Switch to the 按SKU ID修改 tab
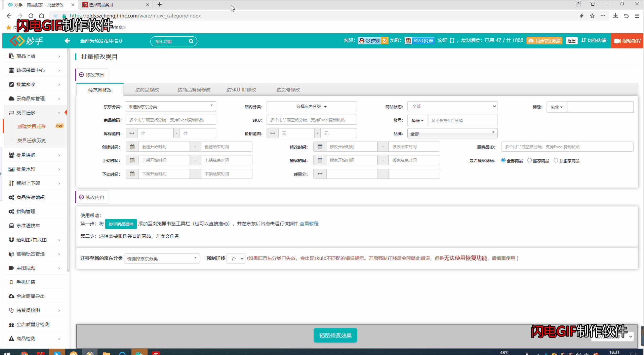644x355 pixels. [x=241, y=90]
